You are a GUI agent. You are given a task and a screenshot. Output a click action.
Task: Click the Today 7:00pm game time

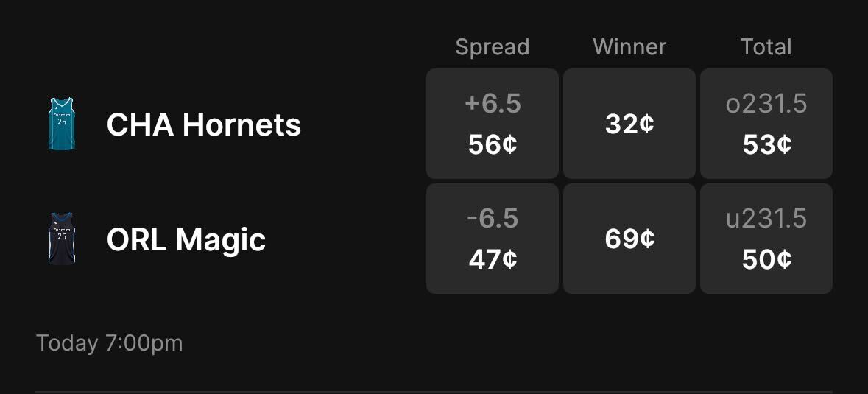point(110,343)
